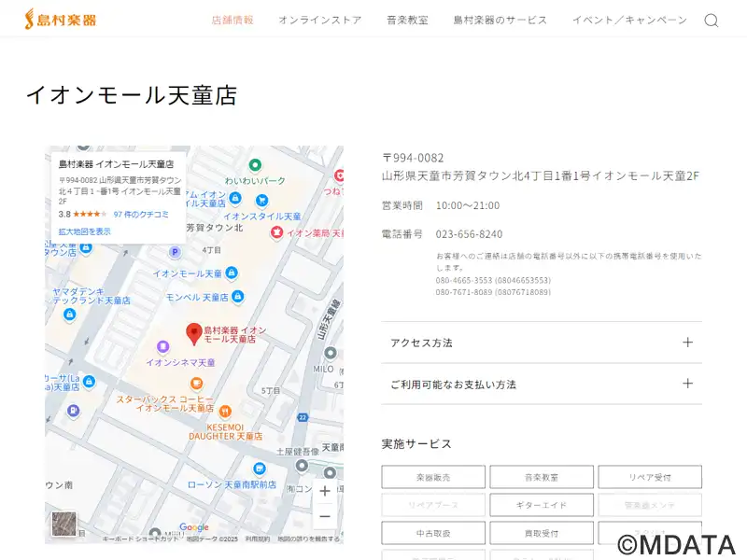Open キーボード ショートカット on the map
Viewport: 747px width, 560px height.
[141, 539]
